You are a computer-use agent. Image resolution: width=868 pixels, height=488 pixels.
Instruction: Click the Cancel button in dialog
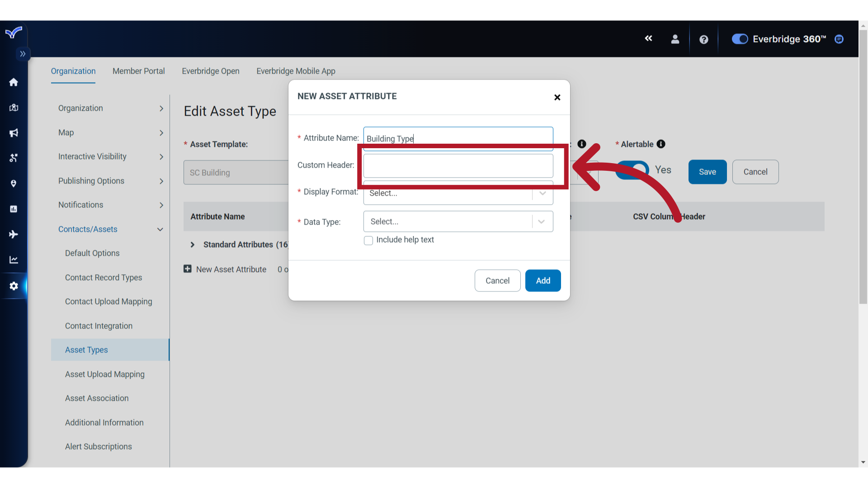click(498, 280)
